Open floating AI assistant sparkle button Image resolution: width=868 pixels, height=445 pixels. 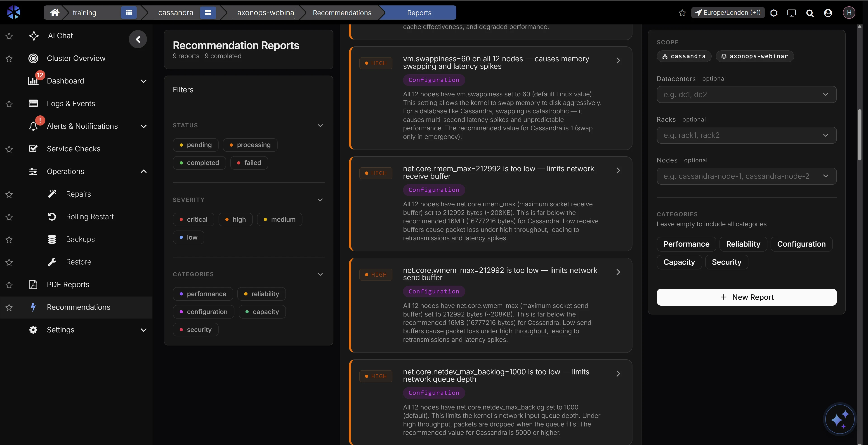click(839, 420)
